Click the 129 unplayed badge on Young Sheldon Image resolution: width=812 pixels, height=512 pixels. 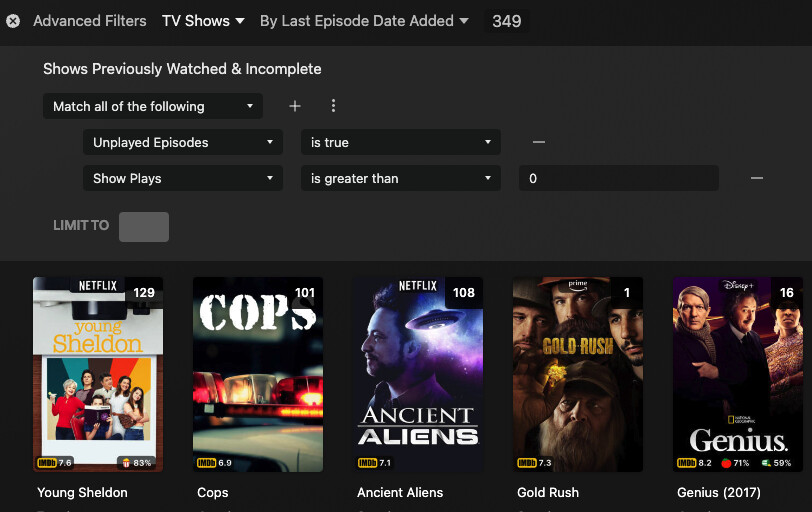pos(144,292)
